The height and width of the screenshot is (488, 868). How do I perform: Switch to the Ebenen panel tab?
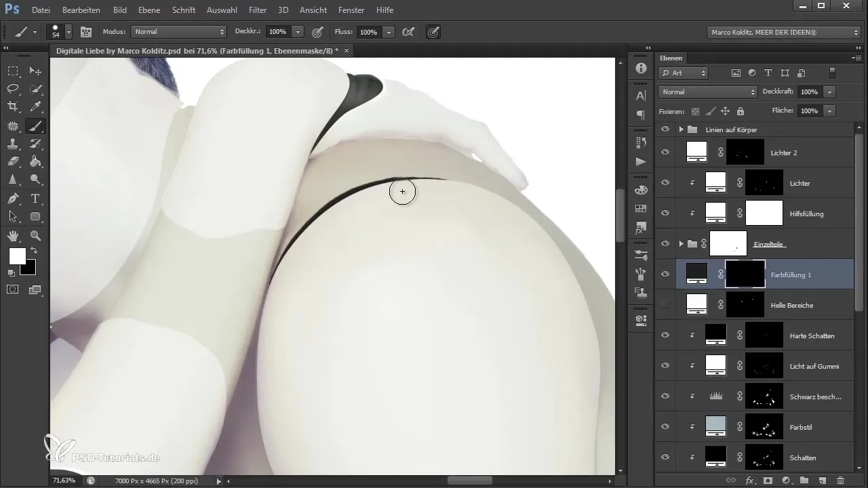(x=671, y=58)
